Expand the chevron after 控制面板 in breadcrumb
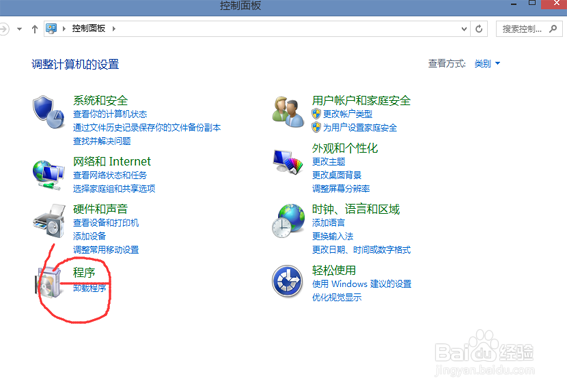 pyautogui.click(x=114, y=29)
